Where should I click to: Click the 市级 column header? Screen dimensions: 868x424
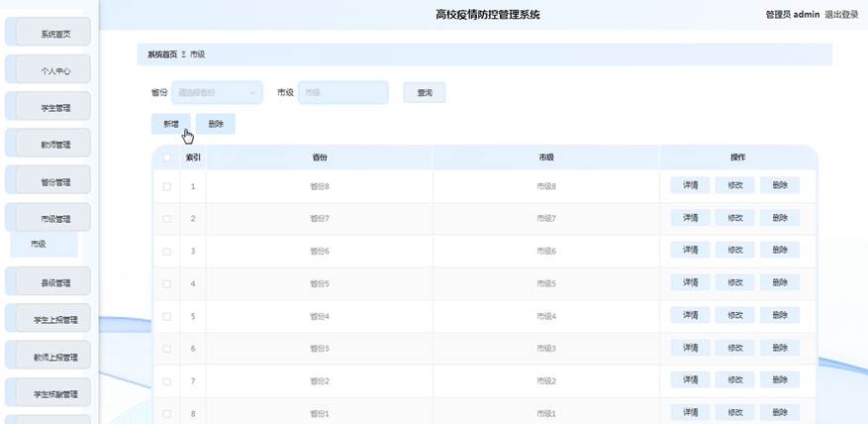[545, 158]
